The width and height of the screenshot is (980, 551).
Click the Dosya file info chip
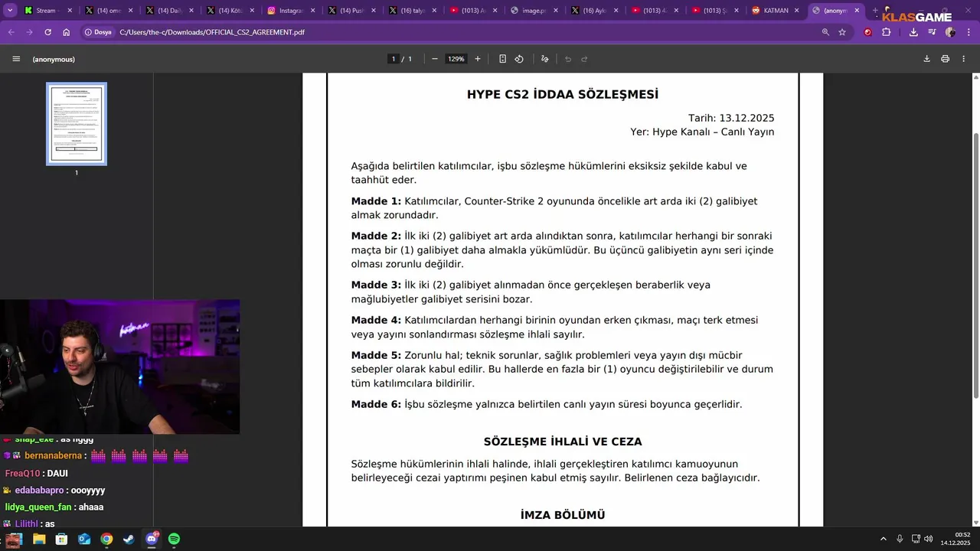(x=98, y=32)
